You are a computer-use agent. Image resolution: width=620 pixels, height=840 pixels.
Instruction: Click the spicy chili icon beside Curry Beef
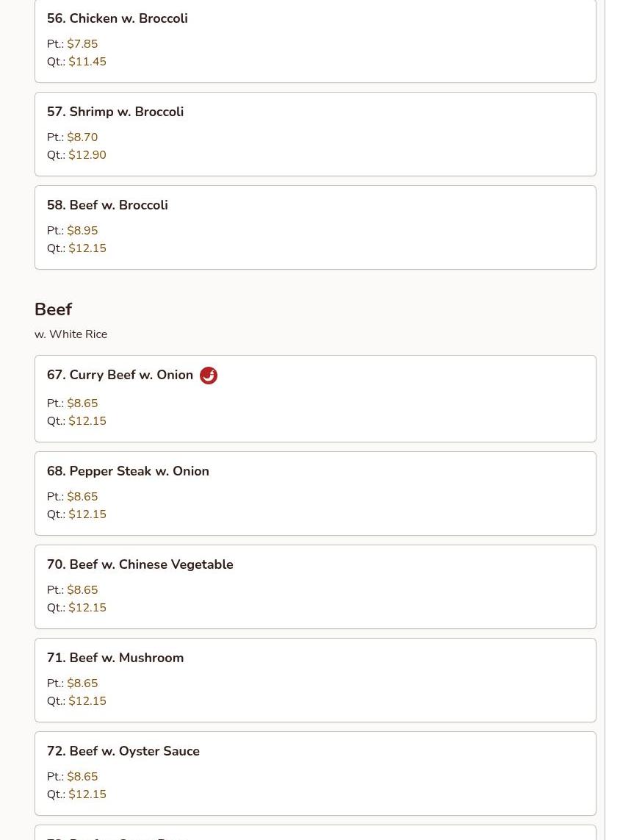(209, 376)
